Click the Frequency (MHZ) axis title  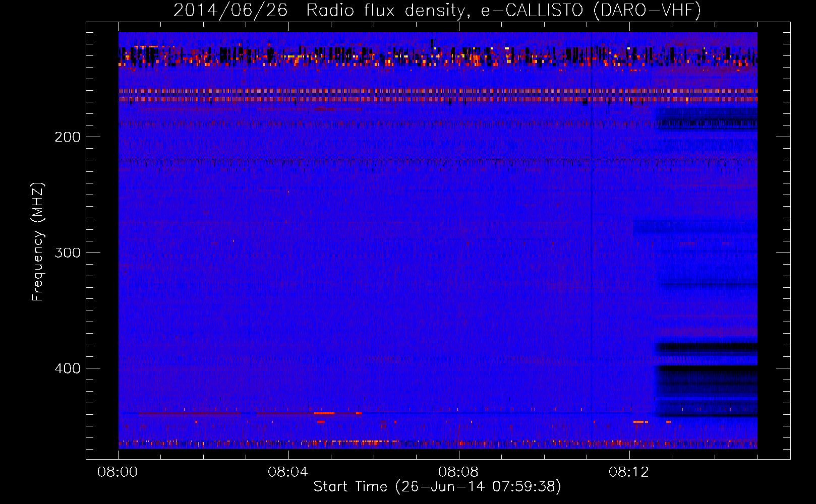click(x=38, y=241)
